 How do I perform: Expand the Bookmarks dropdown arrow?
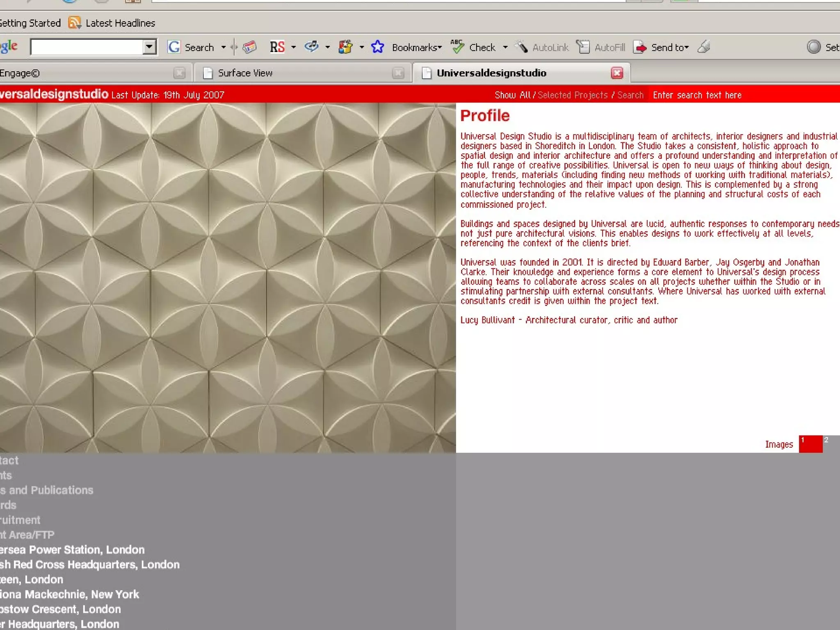point(440,48)
